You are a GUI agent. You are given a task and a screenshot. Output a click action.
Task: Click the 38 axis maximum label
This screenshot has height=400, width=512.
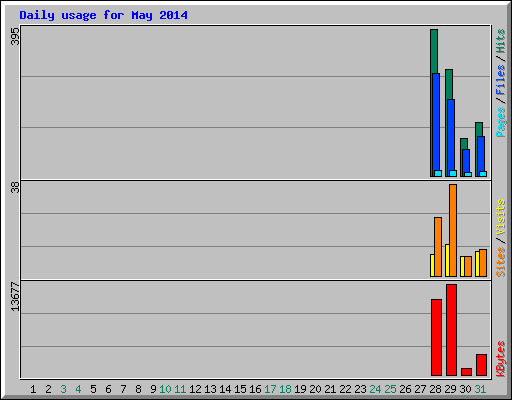(x=15, y=187)
